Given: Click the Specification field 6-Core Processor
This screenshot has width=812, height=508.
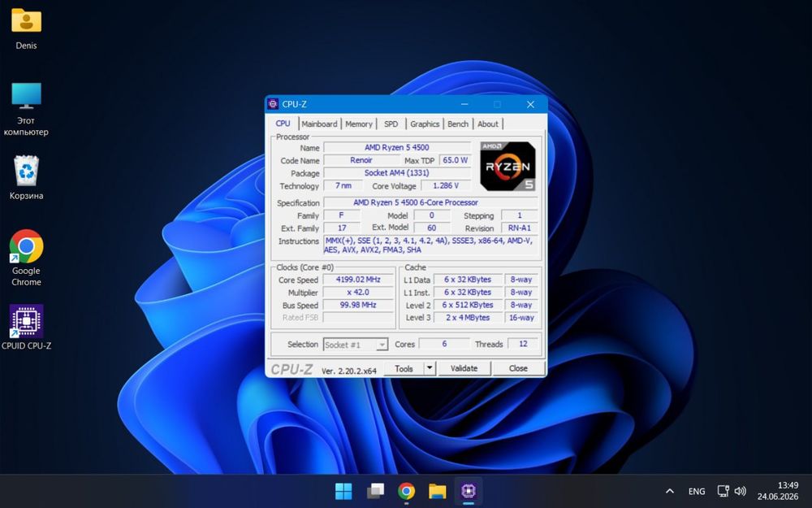Looking at the screenshot, I should [x=431, y=202].
